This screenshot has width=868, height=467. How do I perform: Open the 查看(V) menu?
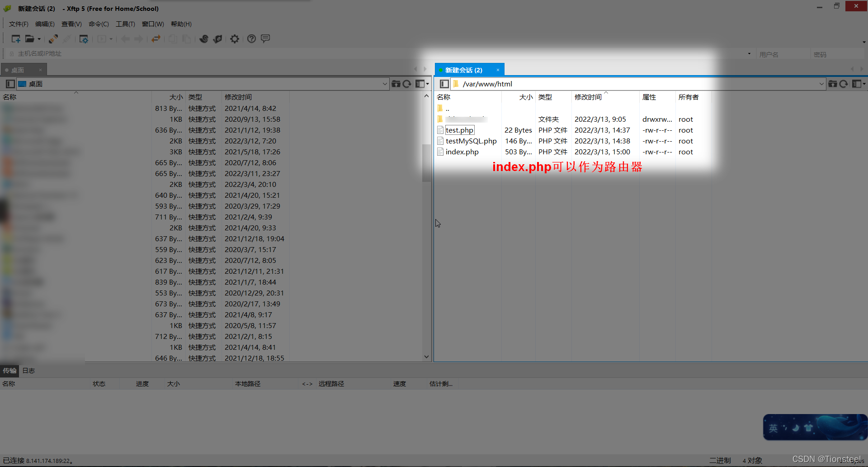click(71, 24)
